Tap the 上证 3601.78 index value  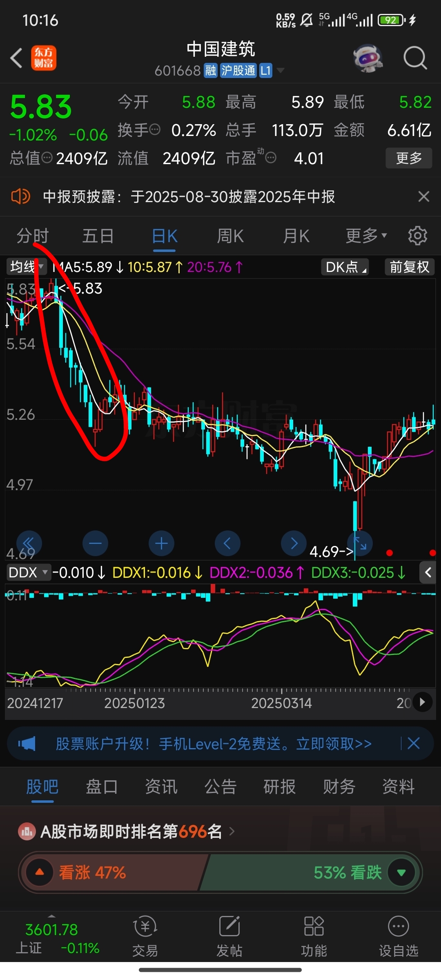51,930
